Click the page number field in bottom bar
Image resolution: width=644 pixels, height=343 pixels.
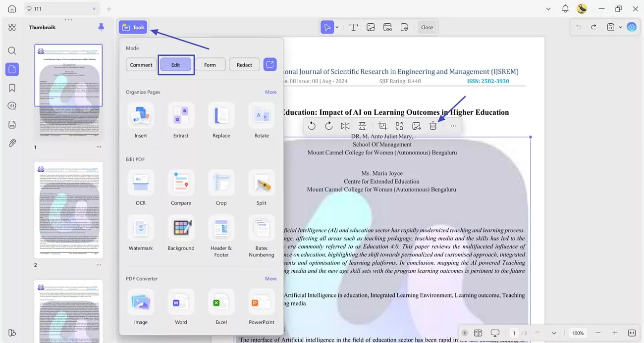pyautogui.click(x=515, y=333)
